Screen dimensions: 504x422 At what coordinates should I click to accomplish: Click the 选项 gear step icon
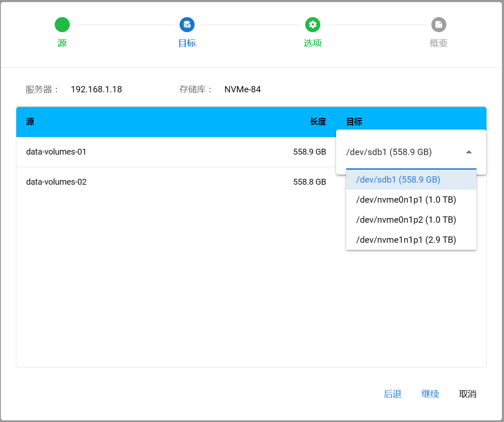point(313,25)
